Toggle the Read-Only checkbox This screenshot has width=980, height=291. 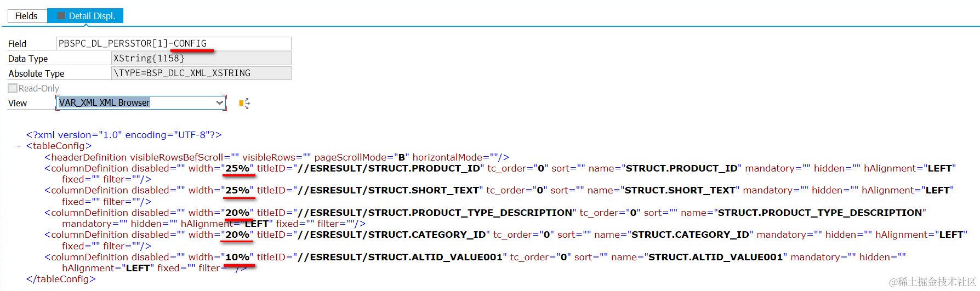[13, 88]
